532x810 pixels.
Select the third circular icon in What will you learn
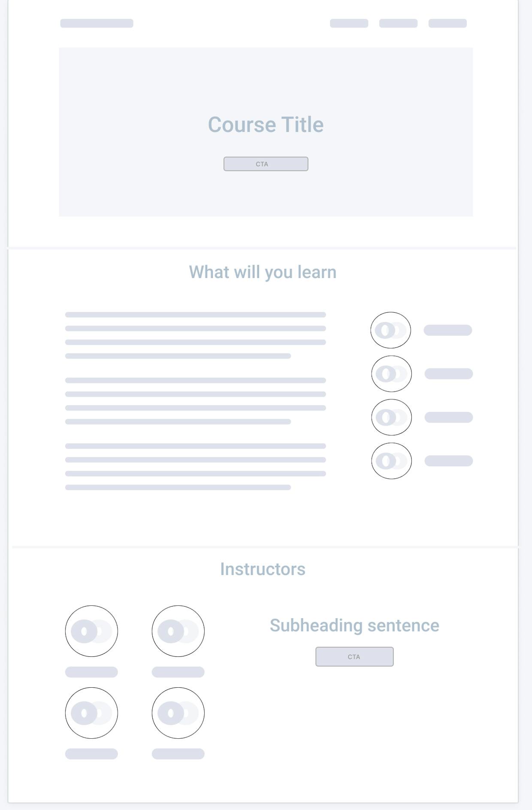(x=391, y=417)
